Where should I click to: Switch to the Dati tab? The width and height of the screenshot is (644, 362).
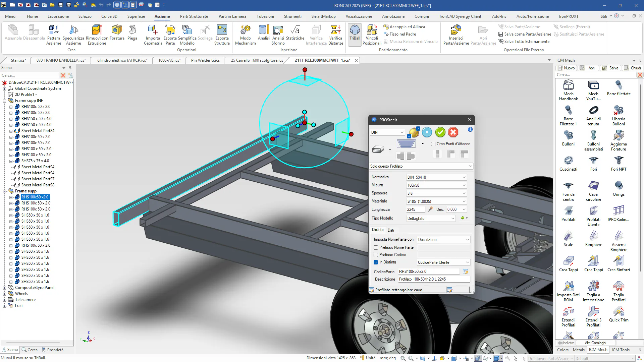[x=391, y=230]
